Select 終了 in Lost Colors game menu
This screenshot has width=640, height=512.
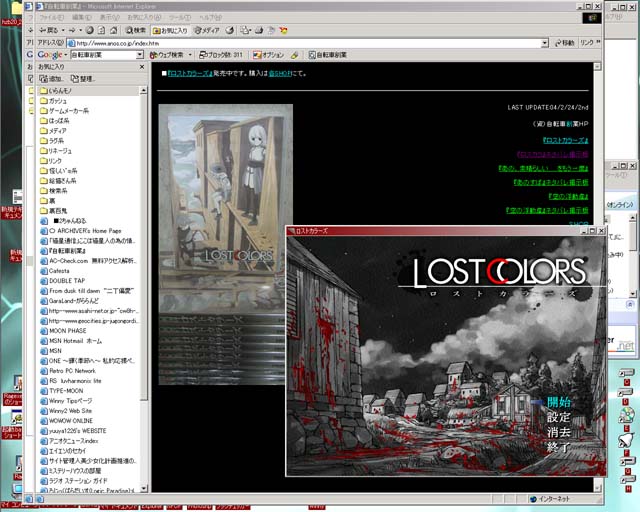coord(559,447)
